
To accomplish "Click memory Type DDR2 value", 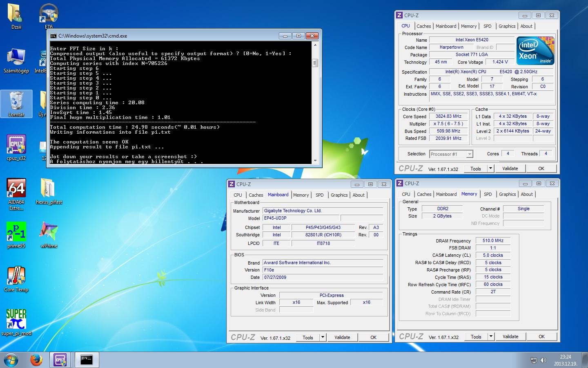I will (442, 209).
